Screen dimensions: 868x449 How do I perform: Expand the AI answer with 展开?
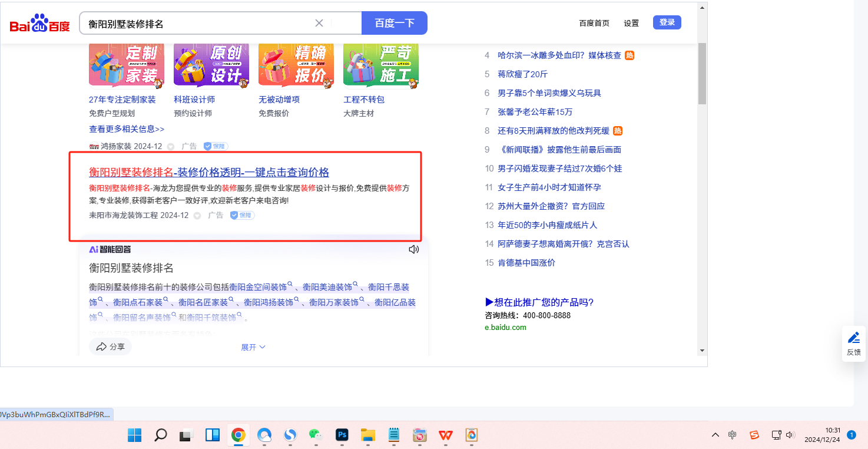(x=253, y=347)
